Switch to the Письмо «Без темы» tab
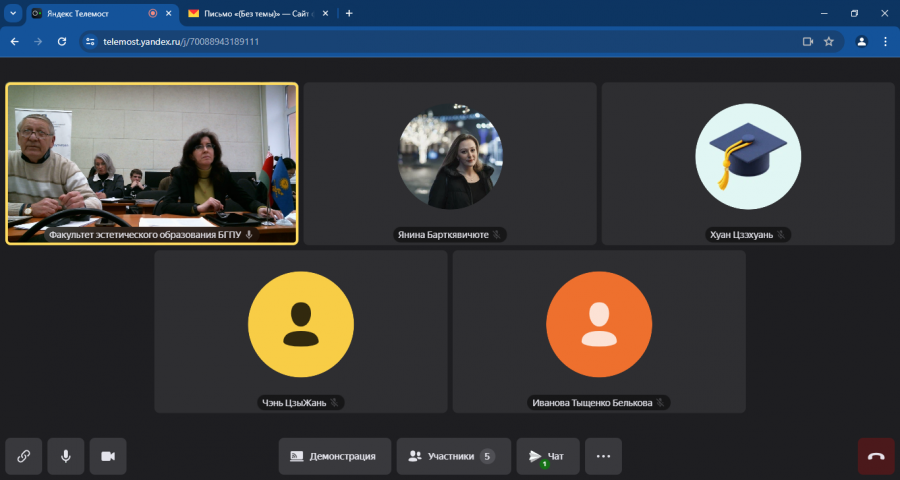The height and width of the screenshot is (480, 900). (x=258, y=14)
